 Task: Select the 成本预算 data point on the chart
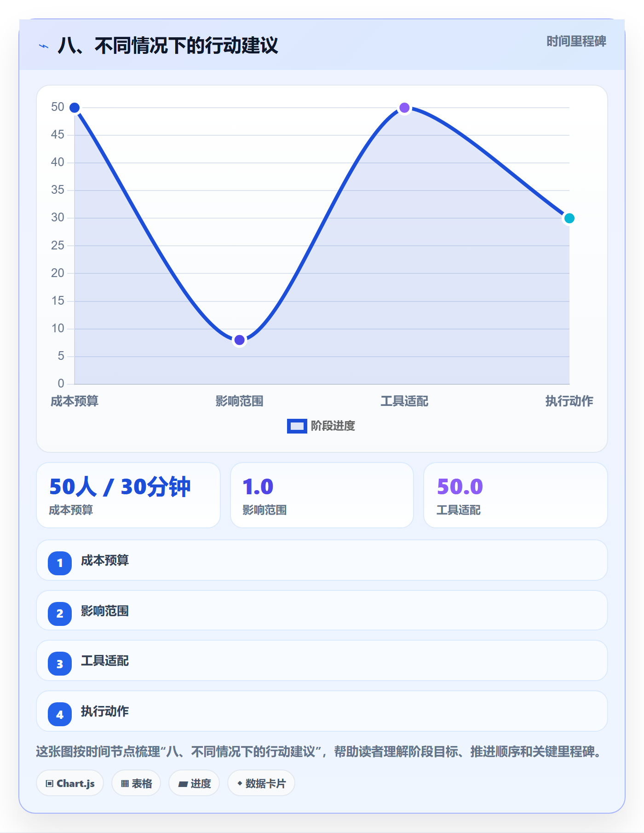click(75, 108)
